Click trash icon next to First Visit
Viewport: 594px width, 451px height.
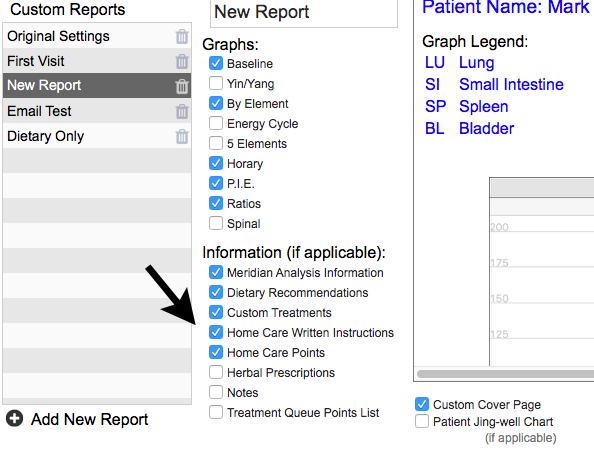(x=182, y=61)
